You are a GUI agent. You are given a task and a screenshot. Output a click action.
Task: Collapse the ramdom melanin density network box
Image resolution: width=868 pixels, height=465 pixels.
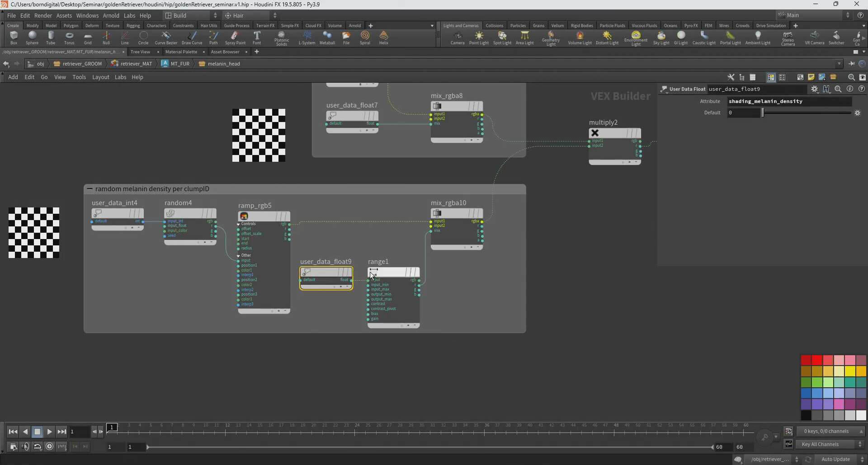pos(90,189)
